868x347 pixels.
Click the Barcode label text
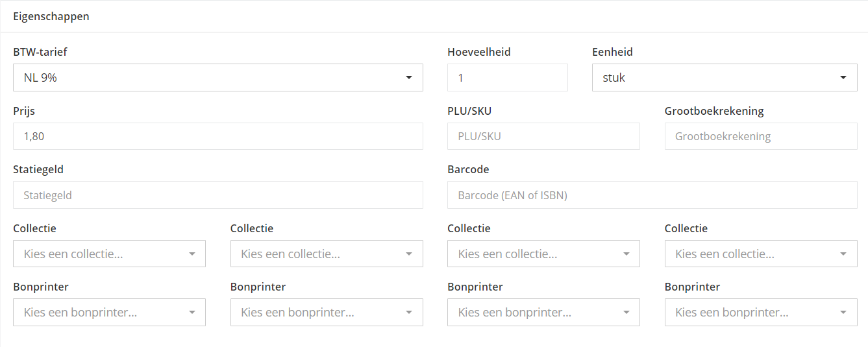(468, 169)
